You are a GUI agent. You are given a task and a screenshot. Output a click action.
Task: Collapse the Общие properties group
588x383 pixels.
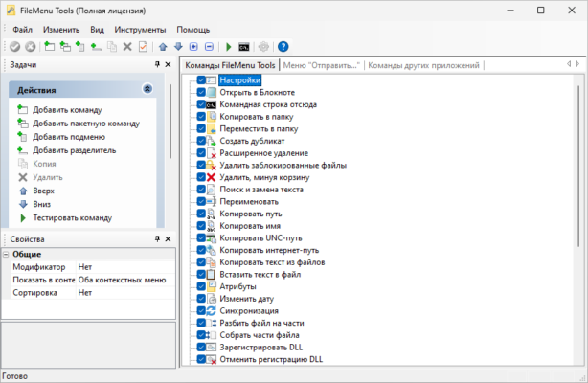pyautogui.click(x=6, y=255)
